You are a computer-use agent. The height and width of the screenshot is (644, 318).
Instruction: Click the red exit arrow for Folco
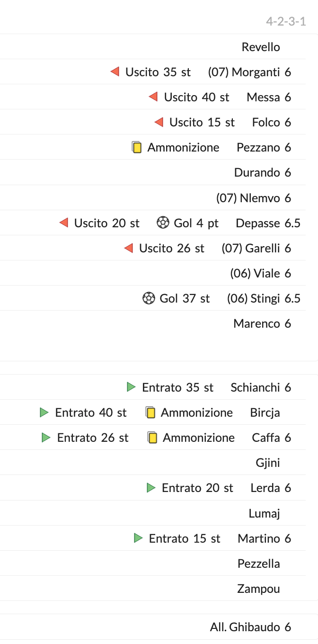coord(159,122)
